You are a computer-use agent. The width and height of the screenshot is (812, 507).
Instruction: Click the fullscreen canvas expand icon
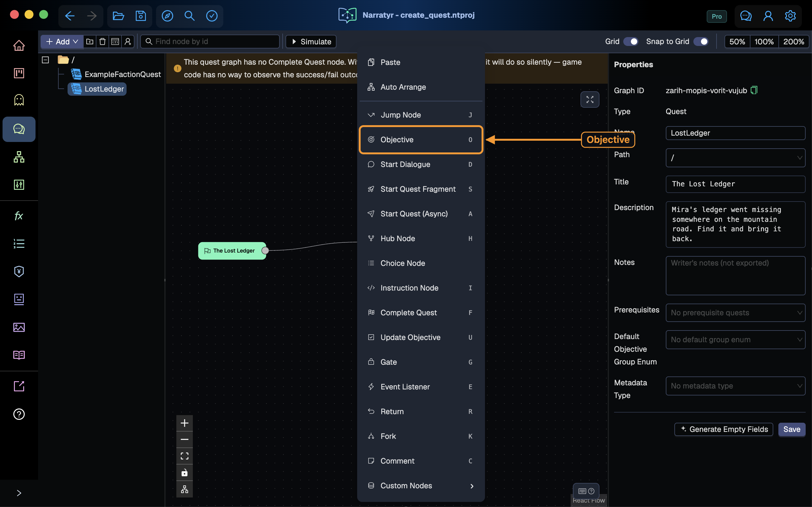[x=590, y=99]
